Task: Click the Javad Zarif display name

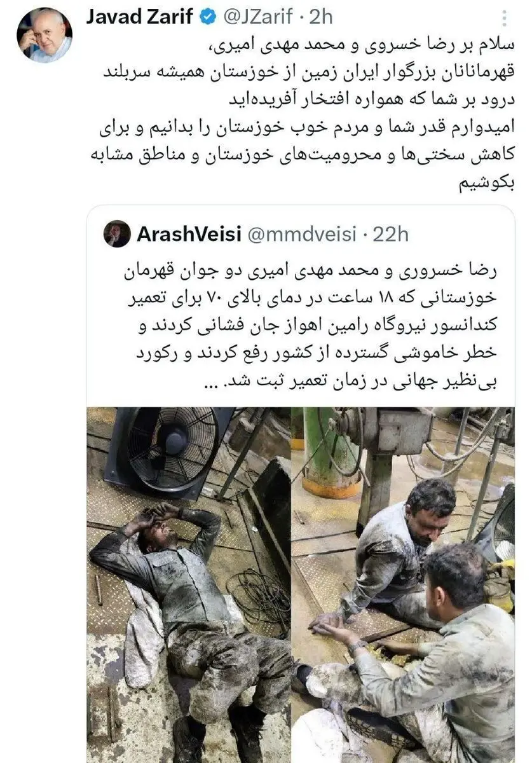Action: coord(139,17)
